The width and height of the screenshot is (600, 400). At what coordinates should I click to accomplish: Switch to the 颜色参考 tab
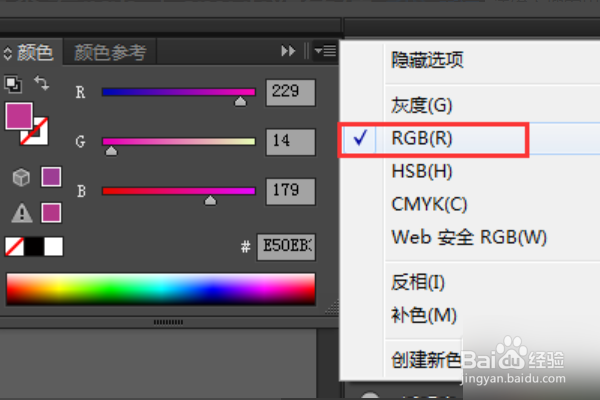[x=110, y=52]
